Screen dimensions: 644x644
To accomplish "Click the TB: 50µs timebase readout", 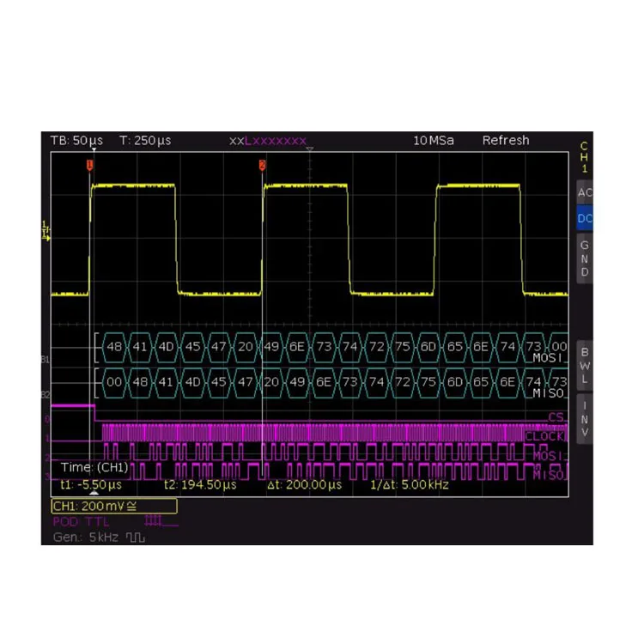I will point(76,141).
